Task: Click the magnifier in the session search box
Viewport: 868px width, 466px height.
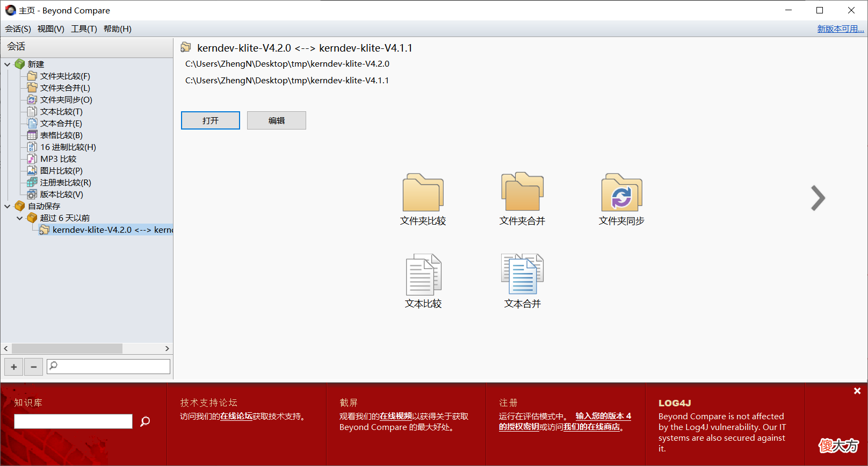Action: [53, 366]
